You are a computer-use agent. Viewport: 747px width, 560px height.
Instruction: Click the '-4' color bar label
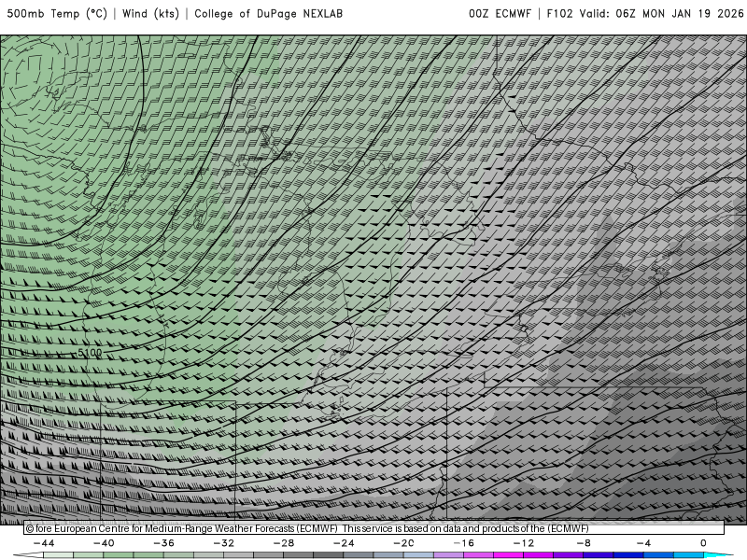click(643, 543)
